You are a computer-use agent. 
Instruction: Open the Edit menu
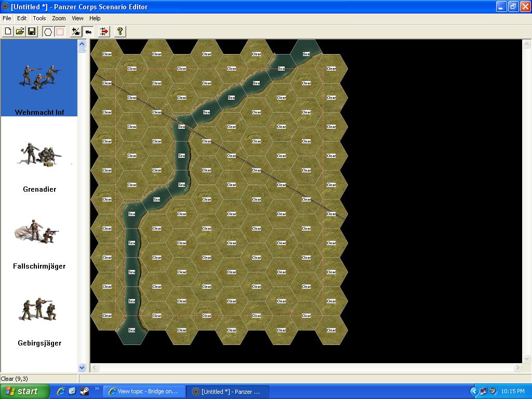(x=22, y=18)
